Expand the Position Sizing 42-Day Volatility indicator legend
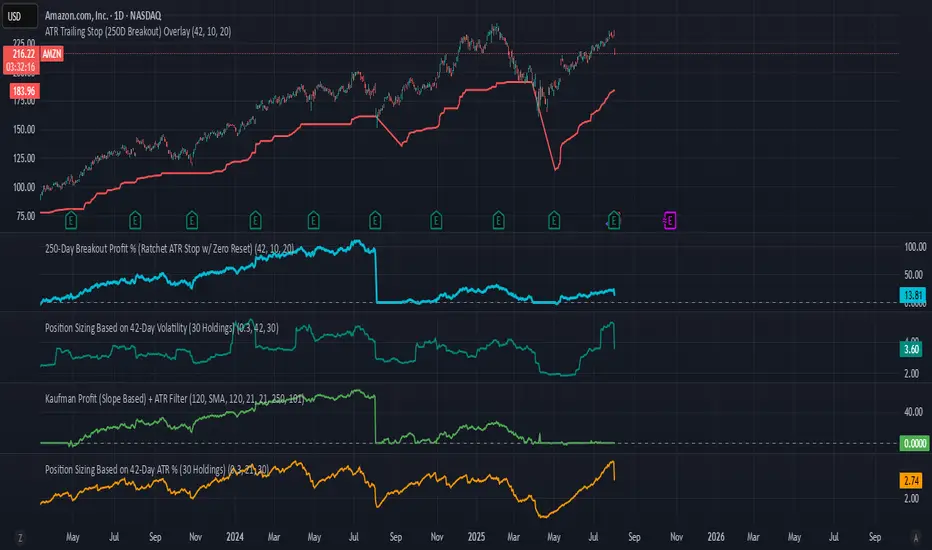932x550 pixels. (162, 328)
